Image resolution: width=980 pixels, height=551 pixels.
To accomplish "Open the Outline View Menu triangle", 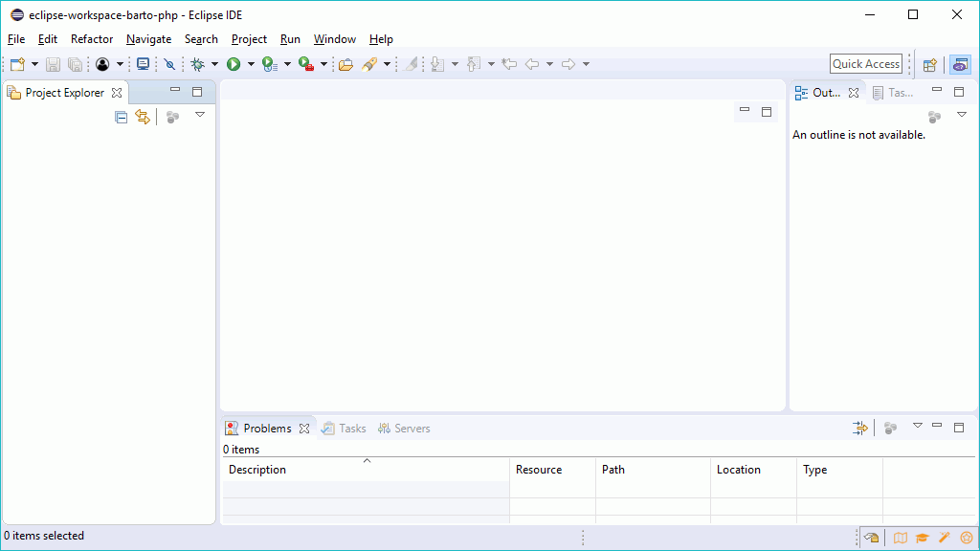I will (x=962, y=115).
